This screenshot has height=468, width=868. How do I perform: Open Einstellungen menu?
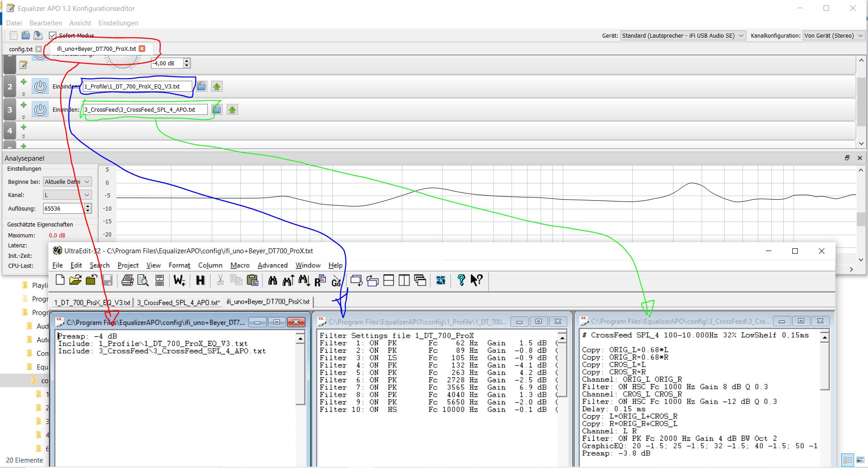click(x=118, y=23)
